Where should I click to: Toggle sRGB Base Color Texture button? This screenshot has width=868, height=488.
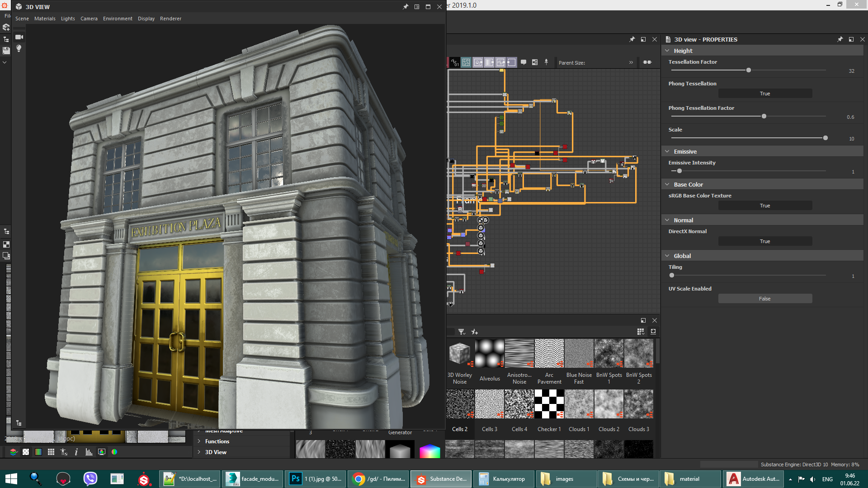[x=765, y=206]
